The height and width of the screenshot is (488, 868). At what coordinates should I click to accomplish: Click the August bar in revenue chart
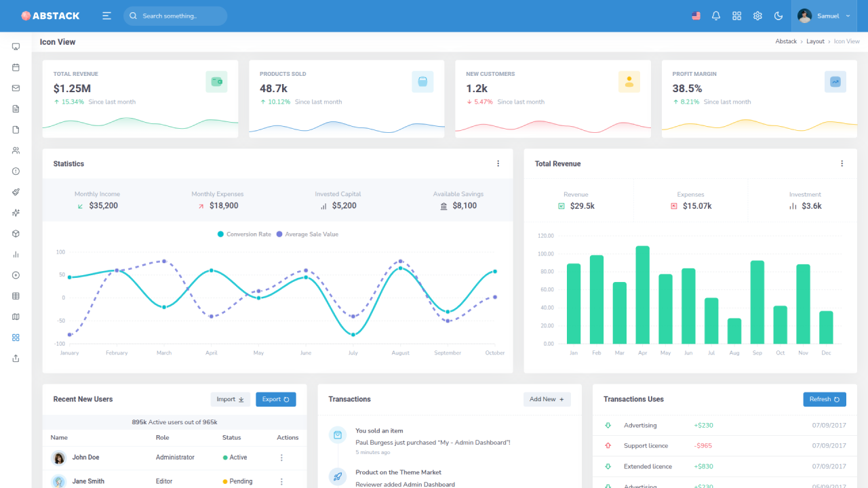pyautogui.click(x=734, y=331)
